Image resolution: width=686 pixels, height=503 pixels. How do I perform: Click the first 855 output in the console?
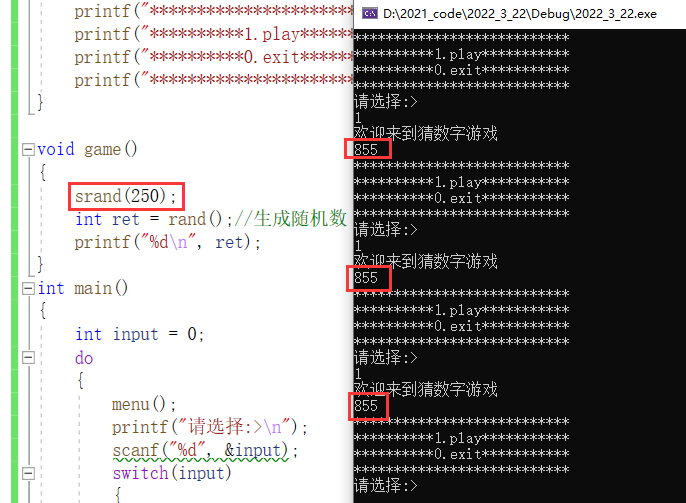pos(366,150)
